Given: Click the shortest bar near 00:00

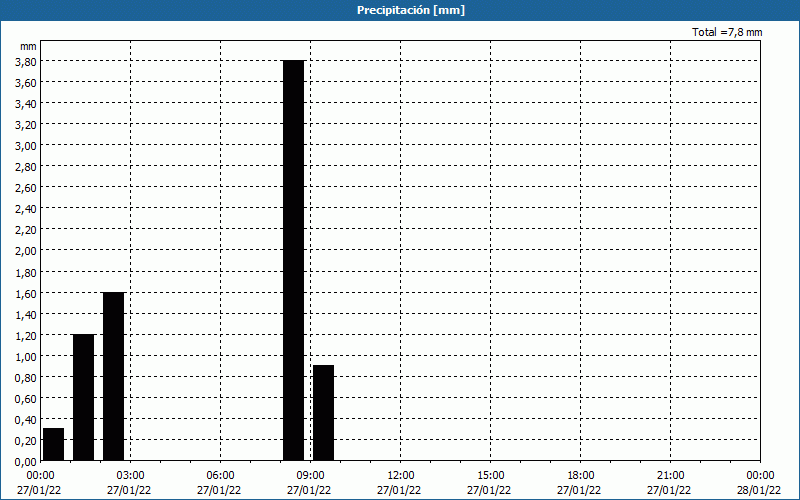Looking at the screenshot, I should click(54, 444).
